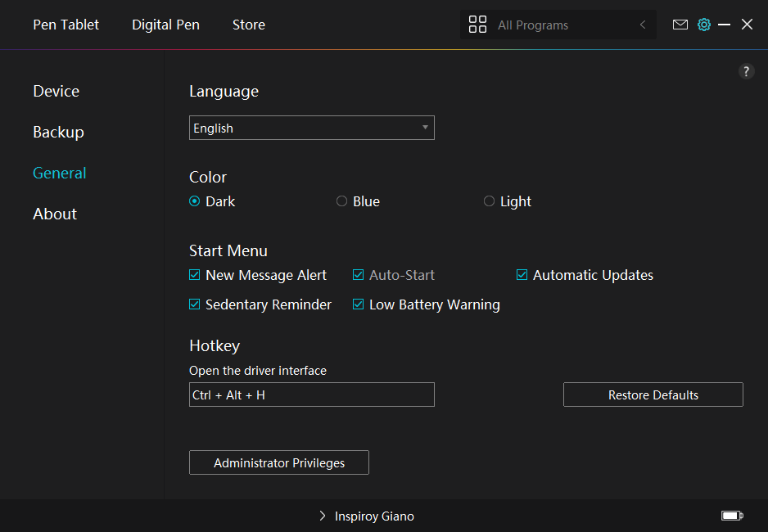This screenshot has width=768, height=532.
Task: Select the Light color theme
Action: pos(490,201)
